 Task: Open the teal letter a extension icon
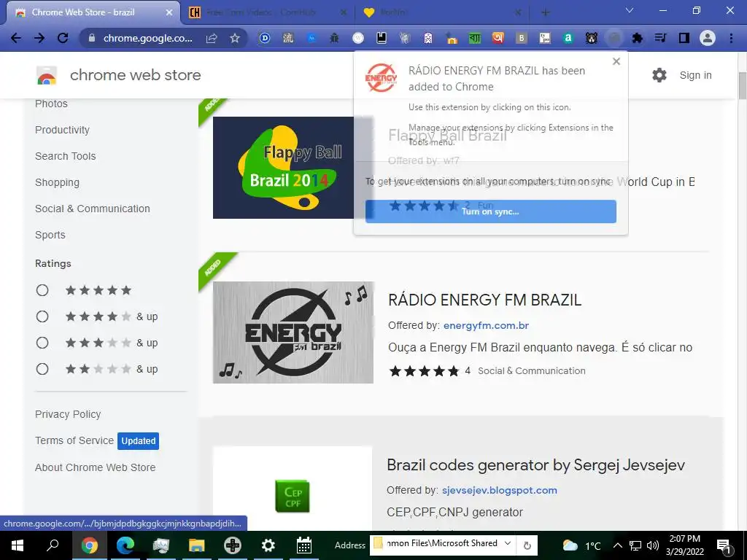[x=568, y=38]
